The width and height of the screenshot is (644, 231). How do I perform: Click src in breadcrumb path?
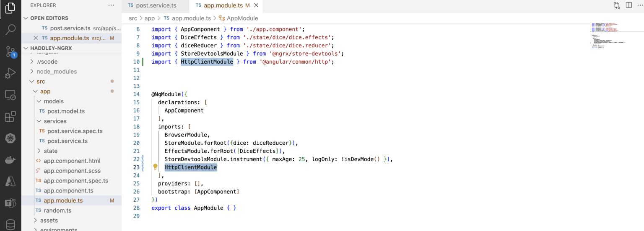tap(133, 18)
